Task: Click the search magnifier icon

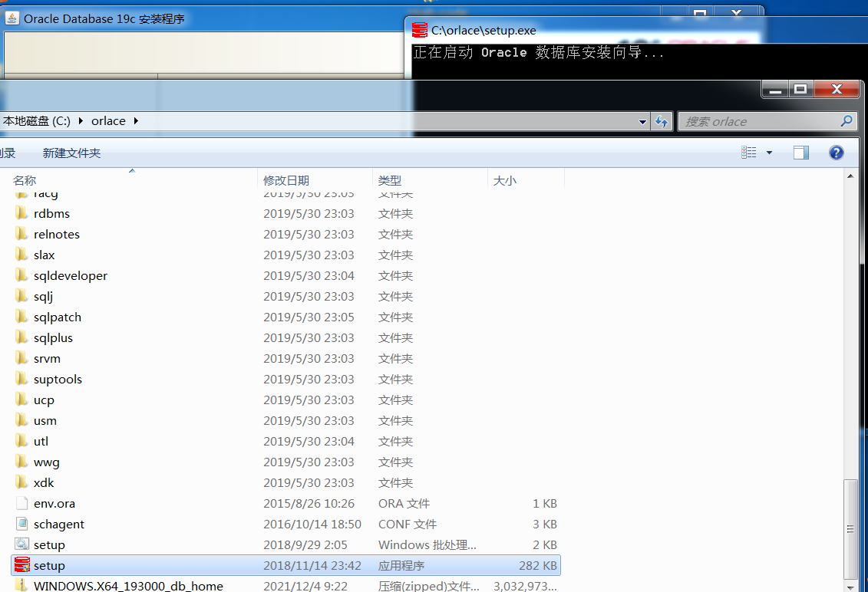Action: [x=846, y=120]
